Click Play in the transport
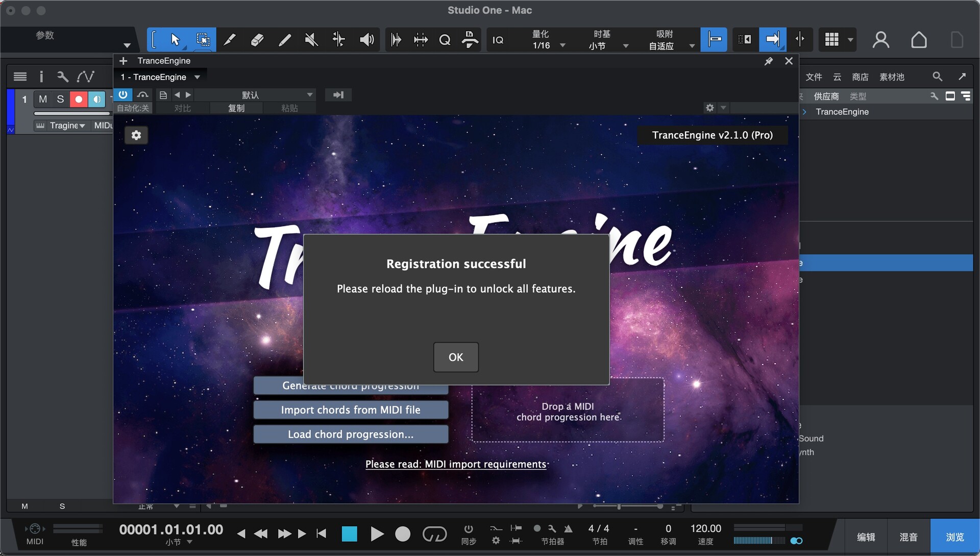This screenshot has height=556, width=980. pos(377,534)
